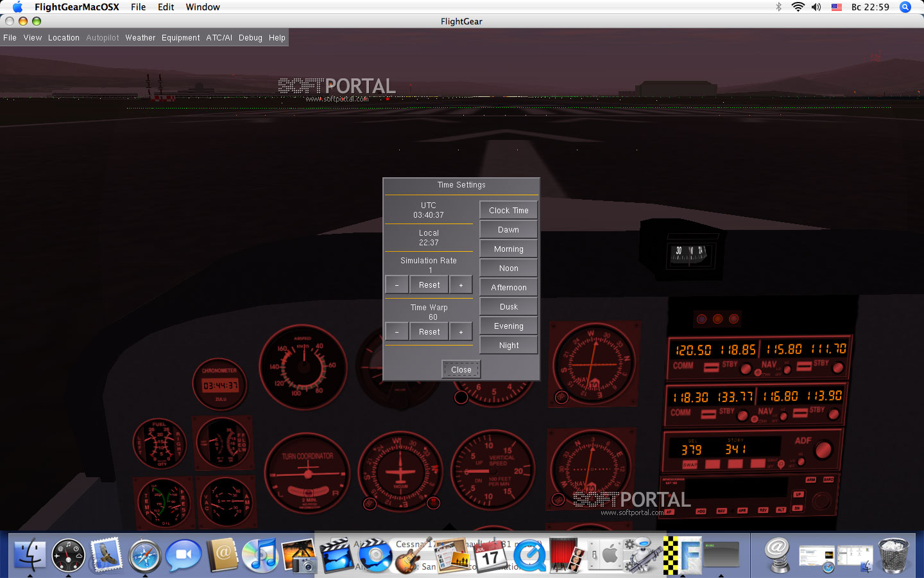This screenshot has width=924, height=578.
Task: Open iCal from the Dock
Action: coord(491,555)
